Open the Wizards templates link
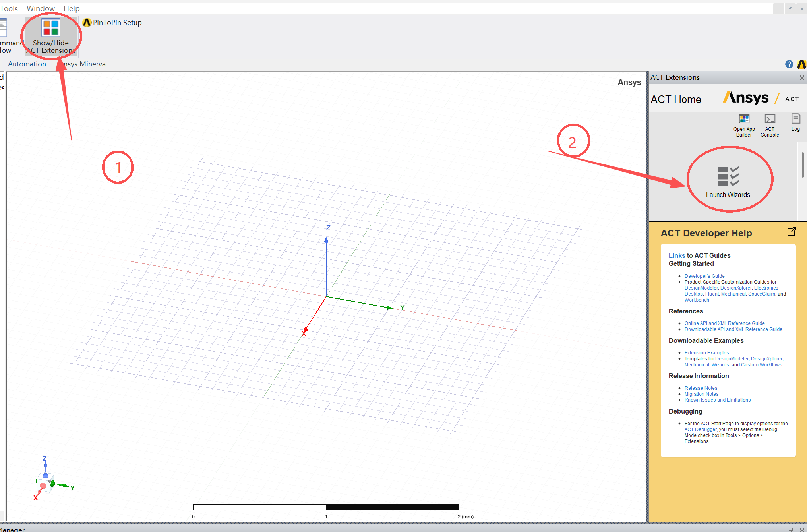Image resolution: width=807 pixels, height=532 pixels. click(x=720, y=365)
